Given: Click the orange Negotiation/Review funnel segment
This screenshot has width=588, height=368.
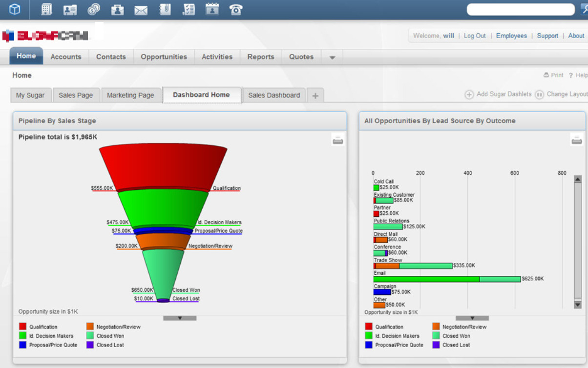Looking at the screenshot, I should coord(163,242).
